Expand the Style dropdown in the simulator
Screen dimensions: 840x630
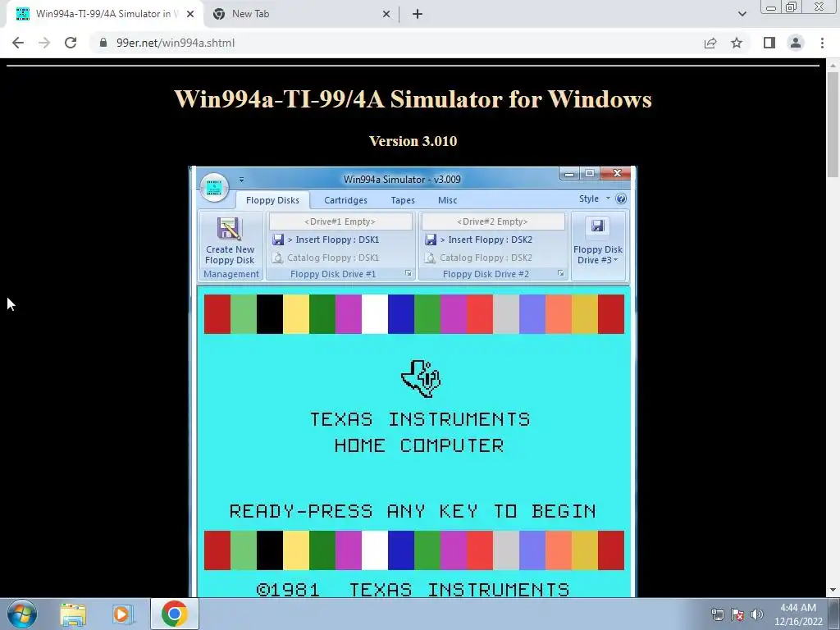point(594,199)
